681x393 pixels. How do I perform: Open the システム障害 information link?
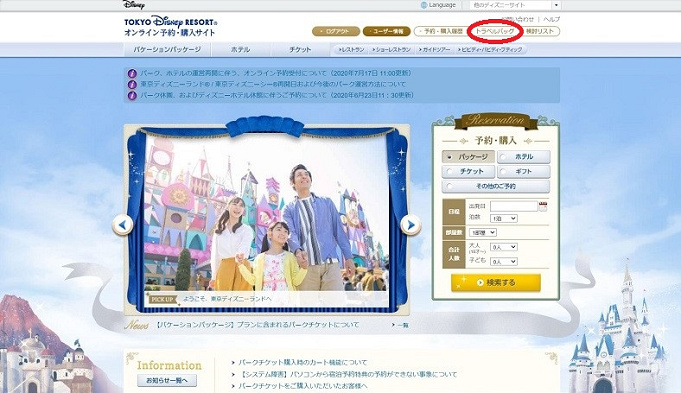347,374
